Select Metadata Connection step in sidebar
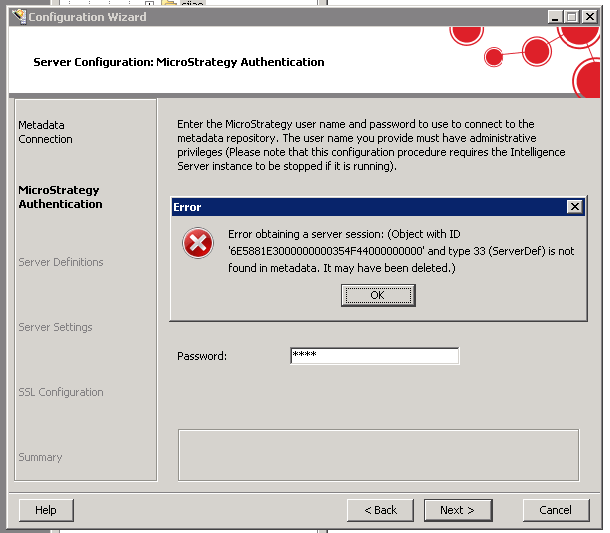This screenshot has width=610, height=533. (x=45, y=132)
